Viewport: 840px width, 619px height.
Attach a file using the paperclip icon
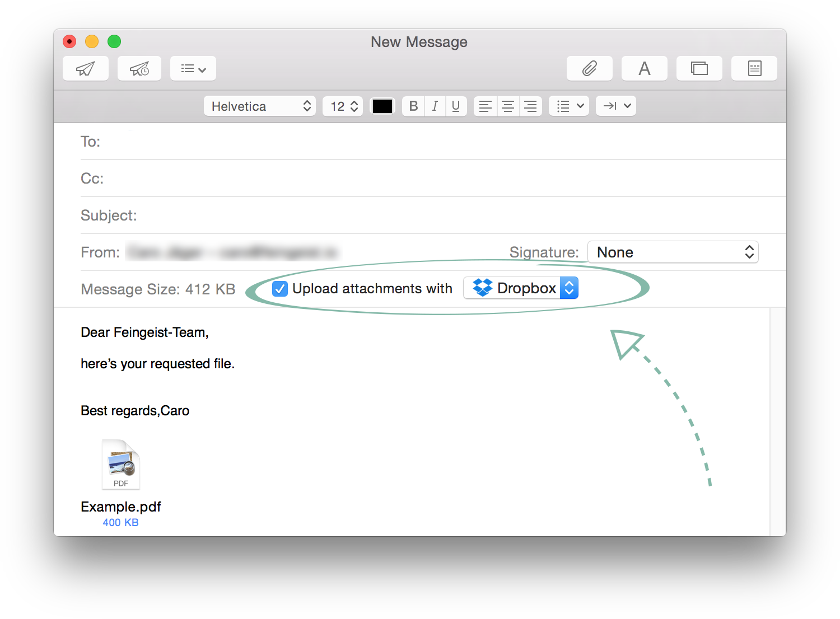coord(590,68)
